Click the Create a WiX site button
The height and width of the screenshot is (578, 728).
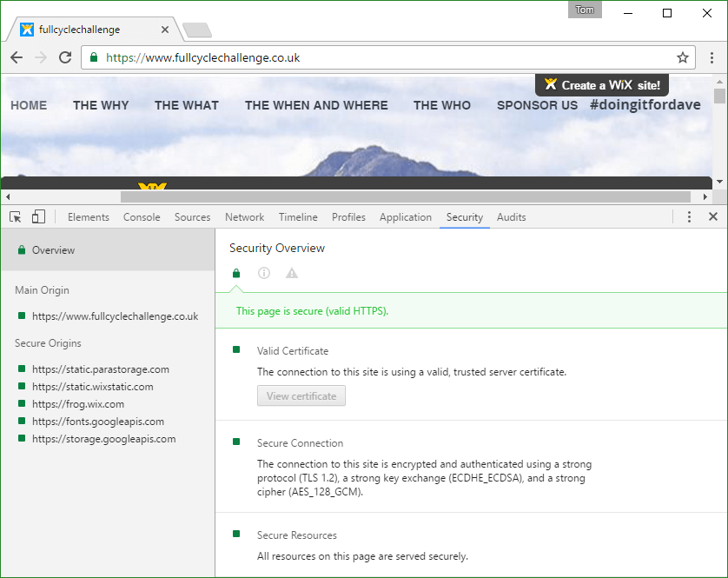[602, 85]
